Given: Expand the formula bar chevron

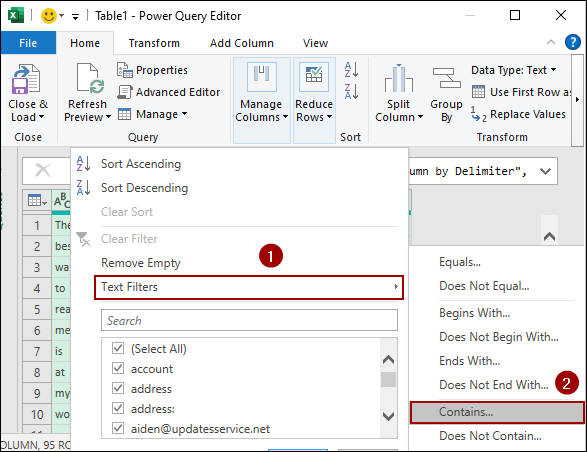Looking at the screenshot, I should [x=545, y=172].
